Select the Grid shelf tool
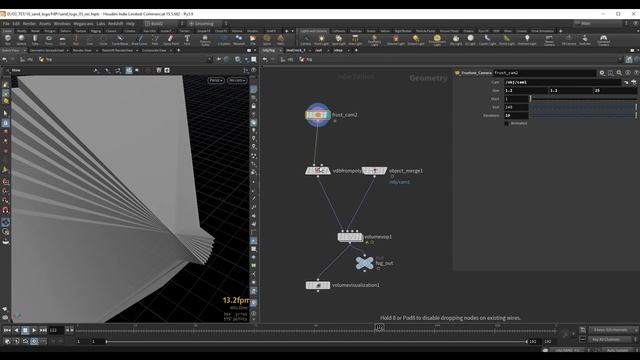The height and width of the screenshot is (360, 640). point(62,40)
